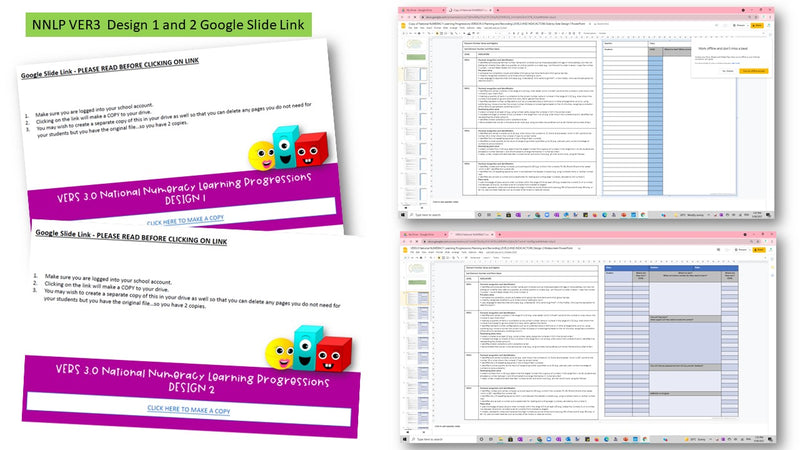Viewport: 800px width, 450px height.
Task: Open the comment history icon in lower Slides window
Action: click(718, 249)
